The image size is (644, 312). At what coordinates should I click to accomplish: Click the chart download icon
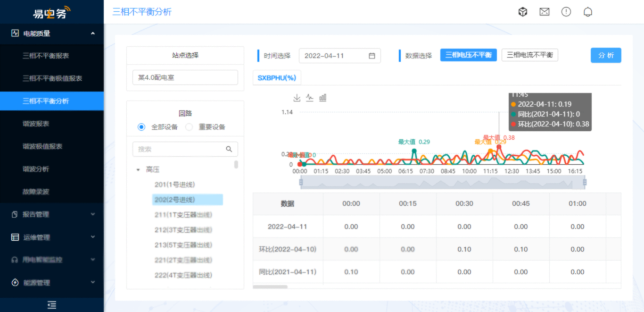pos(297,98)
